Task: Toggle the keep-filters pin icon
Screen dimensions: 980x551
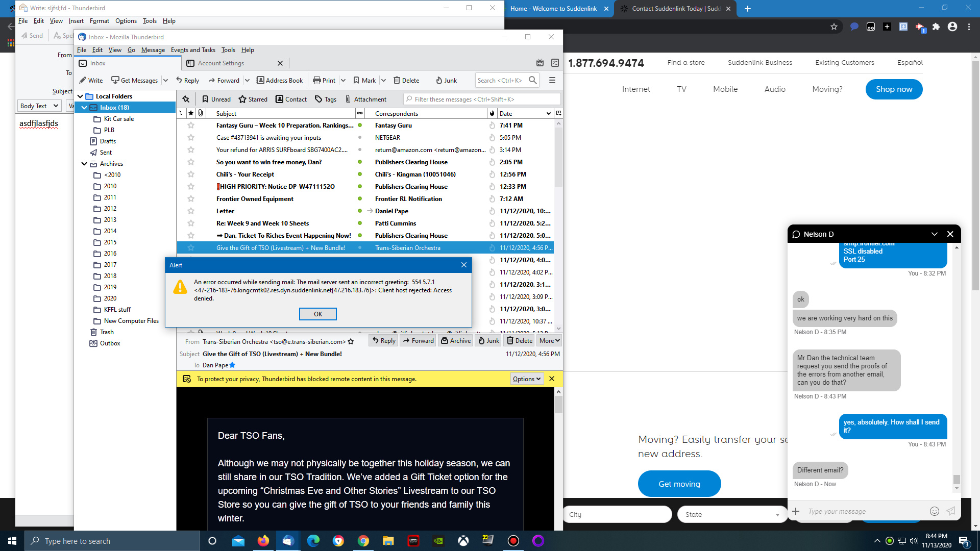Action: (186, 99)
